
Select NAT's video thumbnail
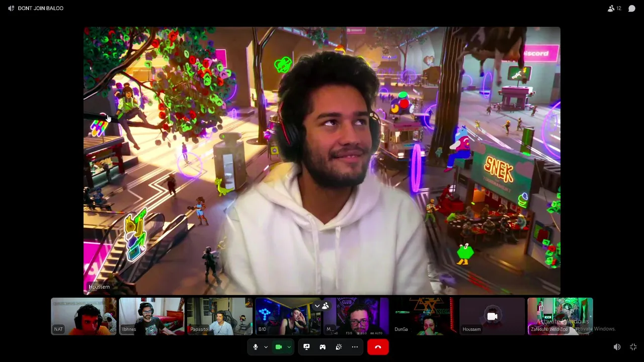(x=84, y=316)
